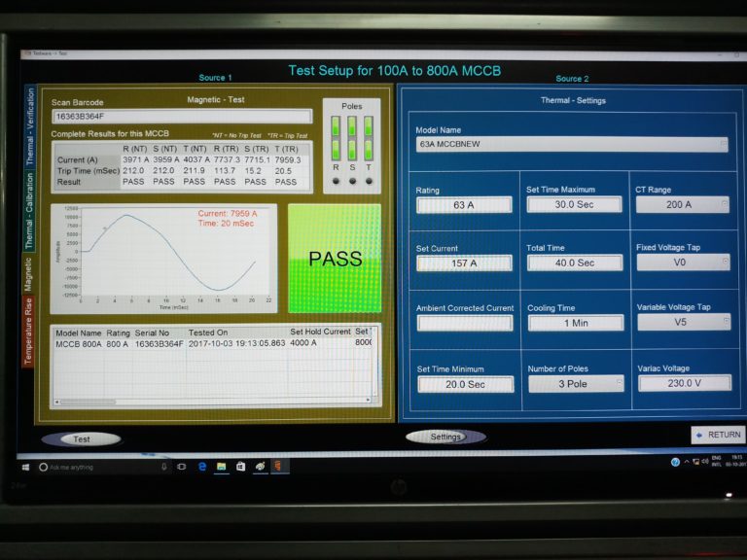
Task: Open the CT Range dropdown 200 A
Action: pyautogui.click(x=683, y=205)
